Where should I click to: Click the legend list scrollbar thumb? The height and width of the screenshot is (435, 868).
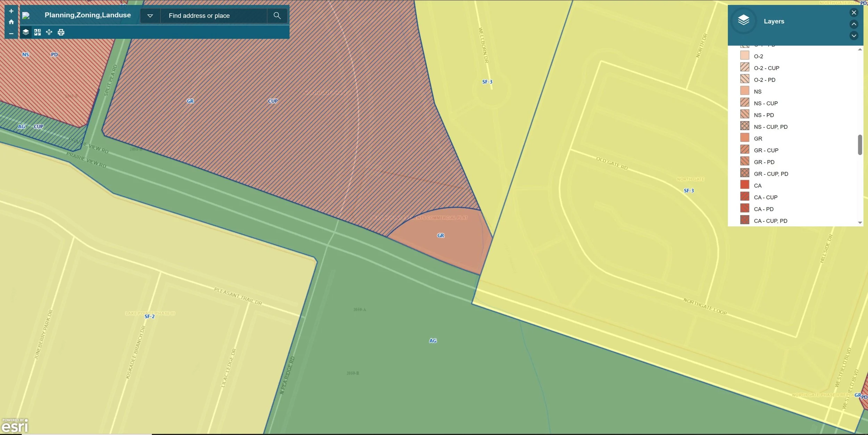click(x=860, y=144)
